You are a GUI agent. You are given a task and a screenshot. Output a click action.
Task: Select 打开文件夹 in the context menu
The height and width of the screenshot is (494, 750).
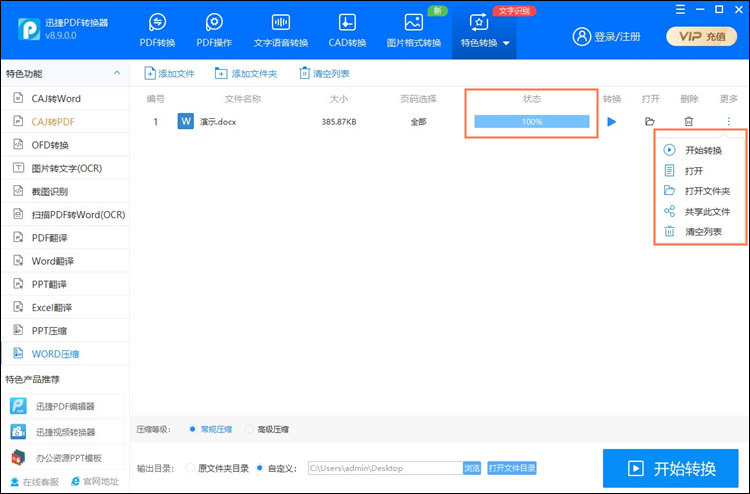pyautogui.click(x=706, y=191)
